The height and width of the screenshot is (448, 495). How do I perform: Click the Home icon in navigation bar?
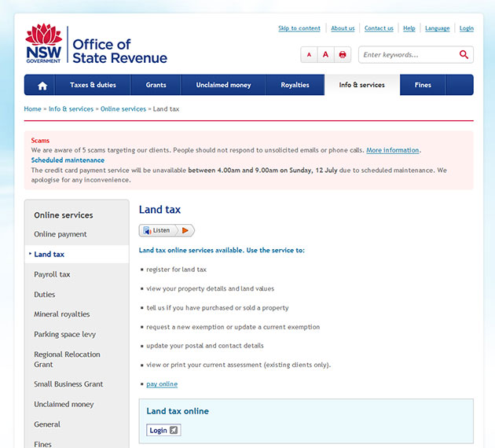click(x=42, y=86)
